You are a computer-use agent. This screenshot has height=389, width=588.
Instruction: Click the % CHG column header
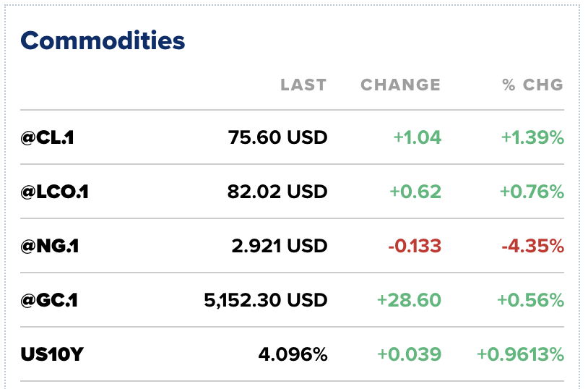(532, 85)
